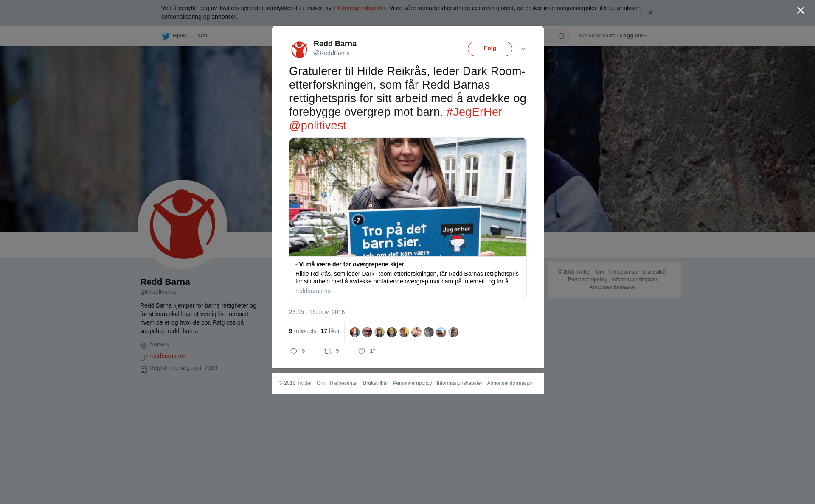Image resolution: width=815 pixels, height=504 pixels.
Task: Expand the tweet options chevron menu
Action: tap(523, 49)
